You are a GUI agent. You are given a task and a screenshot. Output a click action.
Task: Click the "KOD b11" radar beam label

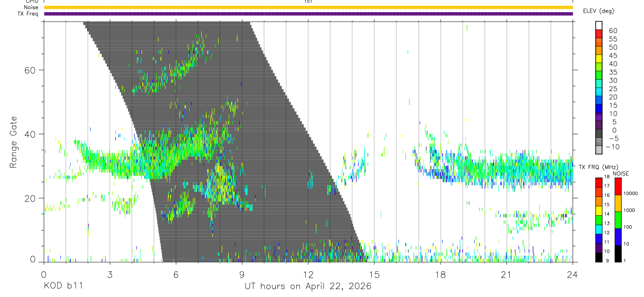tap(63, 287)
